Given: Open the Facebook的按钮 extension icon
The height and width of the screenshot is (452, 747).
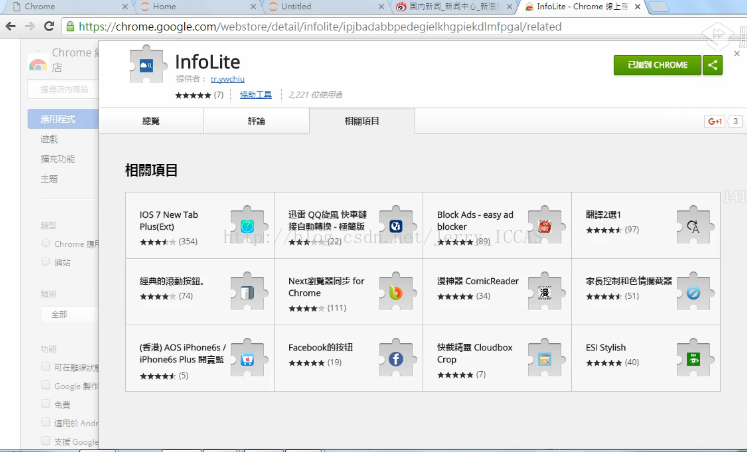Looking at the screenshot, I should (396, 358).
